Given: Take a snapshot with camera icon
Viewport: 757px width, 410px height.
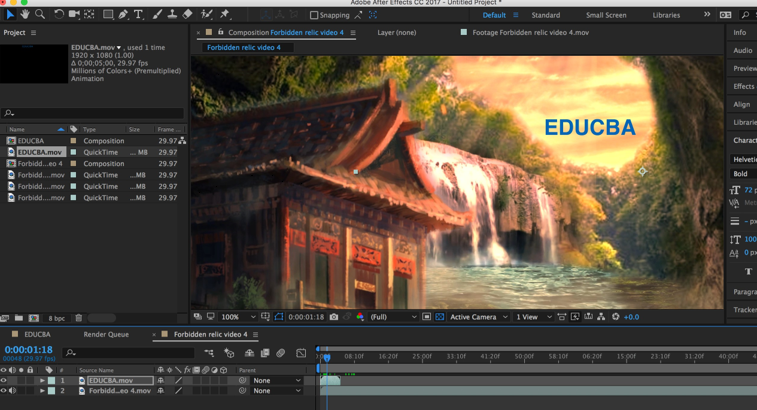Looking at the screenshot, I should click(334, 317).
